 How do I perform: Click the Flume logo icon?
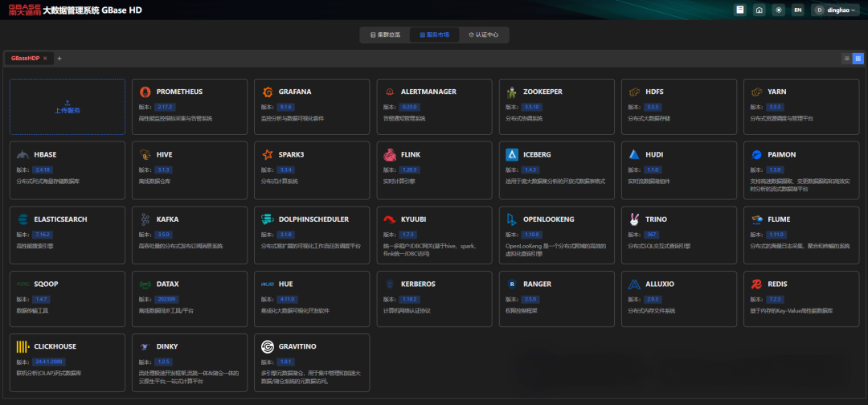(x=757, y=219)
